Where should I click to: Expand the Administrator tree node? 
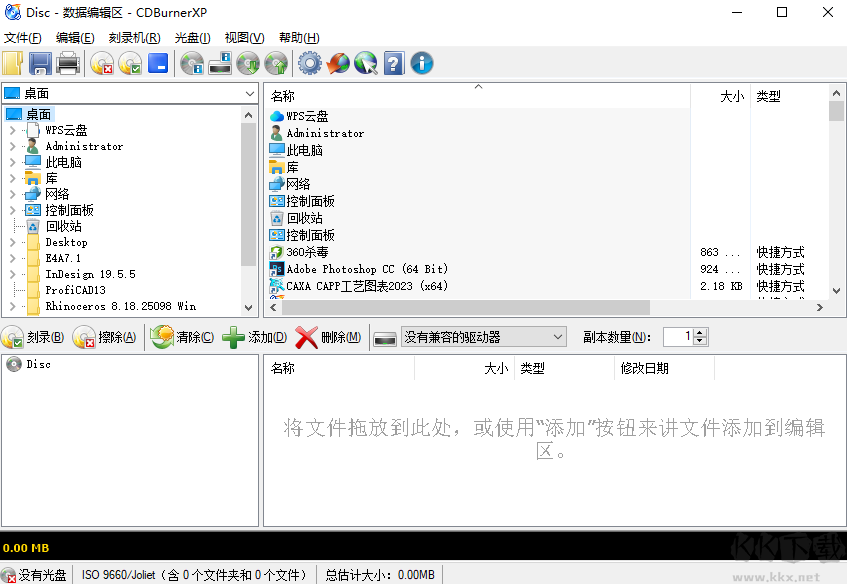pyautogui.click(x=12, y=146)
